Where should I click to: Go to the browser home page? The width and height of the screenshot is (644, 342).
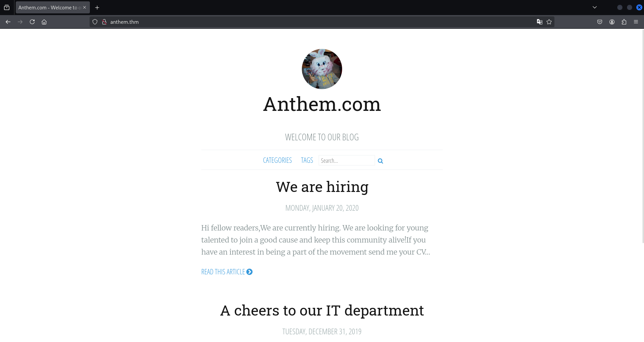coord(44,22)
